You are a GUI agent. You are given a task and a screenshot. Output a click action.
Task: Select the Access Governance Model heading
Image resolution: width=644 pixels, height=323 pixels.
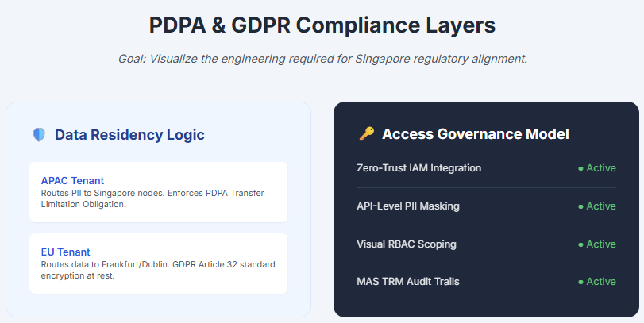(475, 134)
